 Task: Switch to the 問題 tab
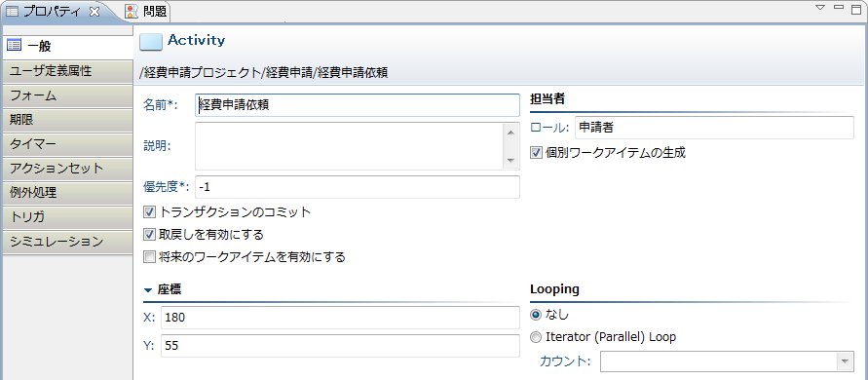147,12
